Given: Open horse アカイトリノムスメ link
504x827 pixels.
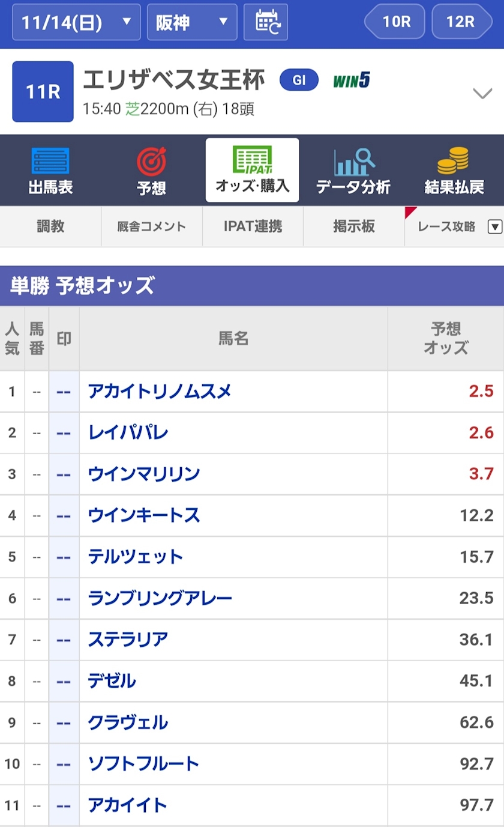Looking at the screenshot, I should (160, 392).
